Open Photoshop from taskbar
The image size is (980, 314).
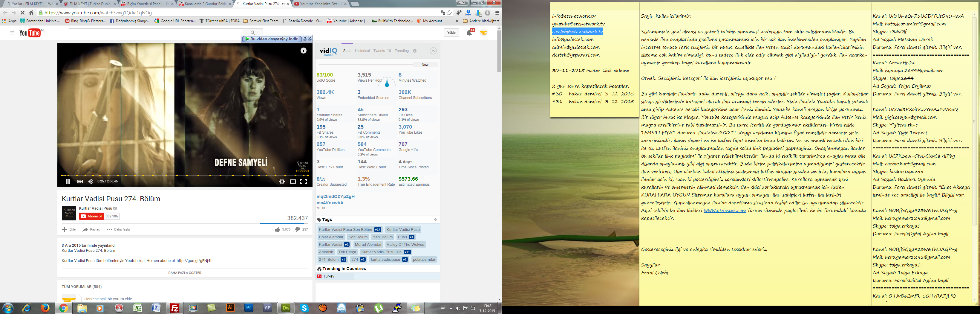tap(249, 308)
